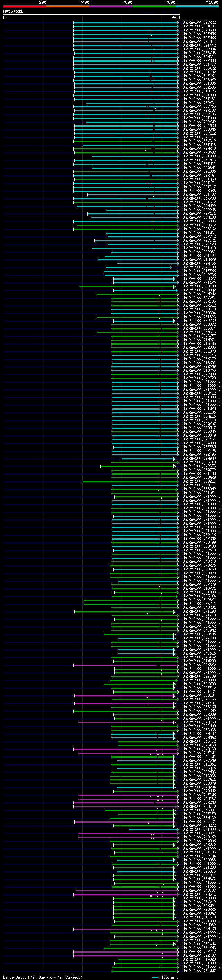Open the UniRef100_Q6C4N4 label
Viewport: 222px width, 980px height.
pyautogui.click(x=199, y=944)
